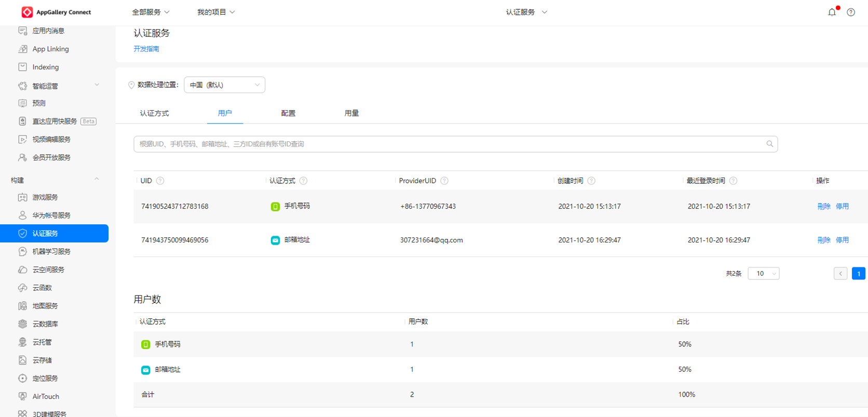The height and width of the screenshot is (417, 868).
Task: Open the 我的项目 dropdown menu
Action: (x=216, y=12)
